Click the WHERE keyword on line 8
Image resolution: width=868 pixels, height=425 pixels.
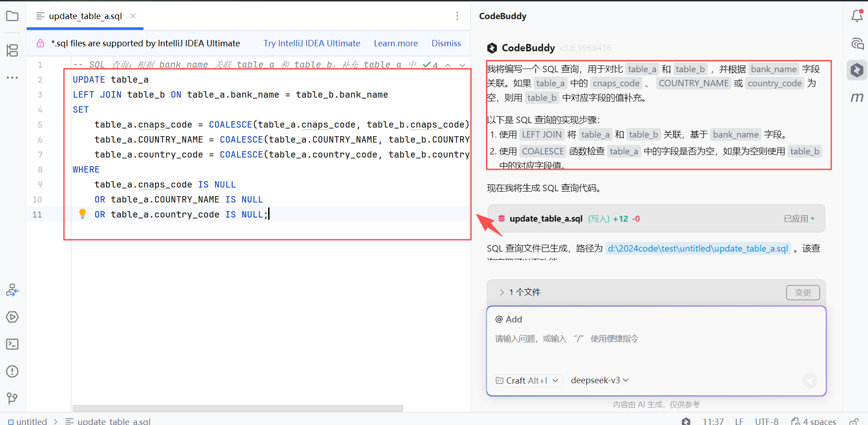pos(86,169)
